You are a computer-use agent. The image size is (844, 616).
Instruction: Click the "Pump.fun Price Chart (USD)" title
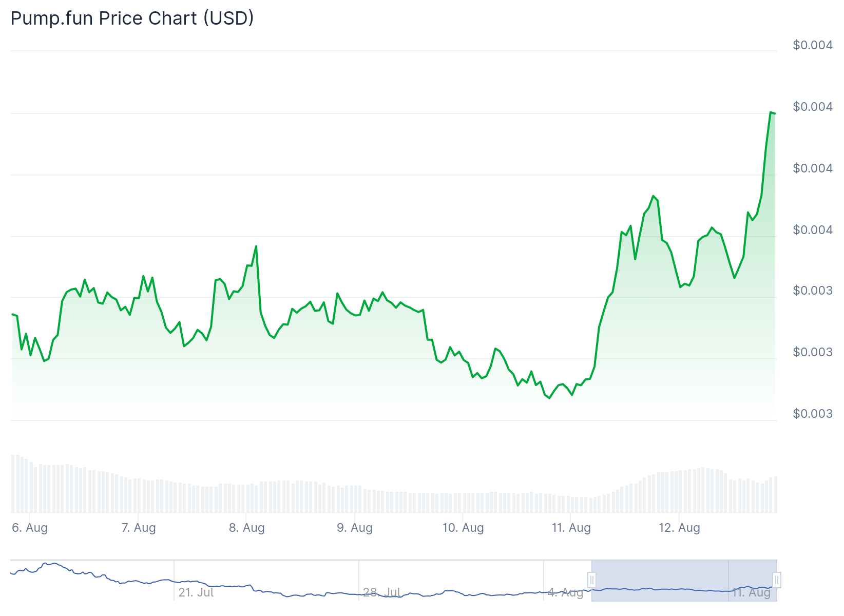point(132,18)
